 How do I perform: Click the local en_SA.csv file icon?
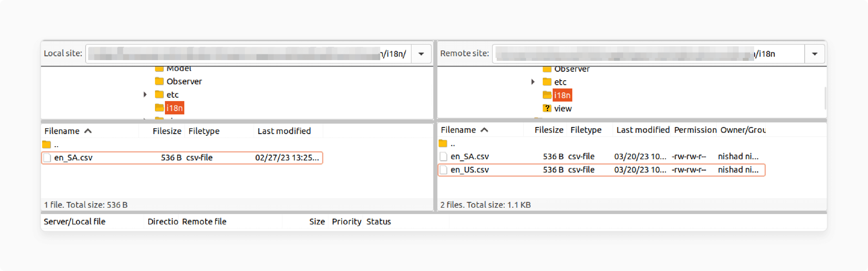coord(47,158)
